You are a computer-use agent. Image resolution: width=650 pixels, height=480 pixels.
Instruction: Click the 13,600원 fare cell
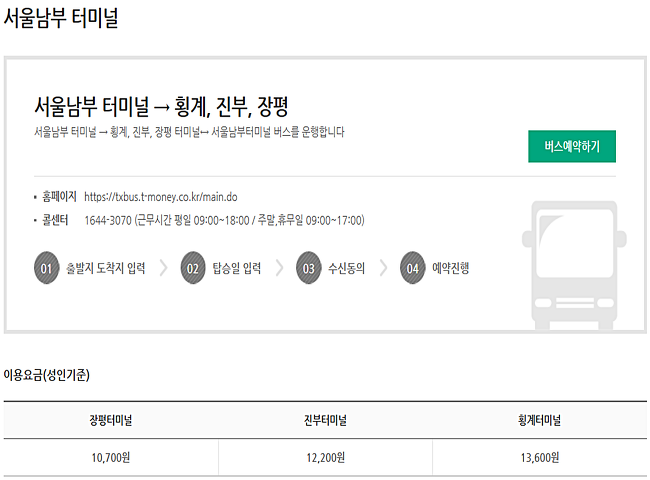coord(539,458)
